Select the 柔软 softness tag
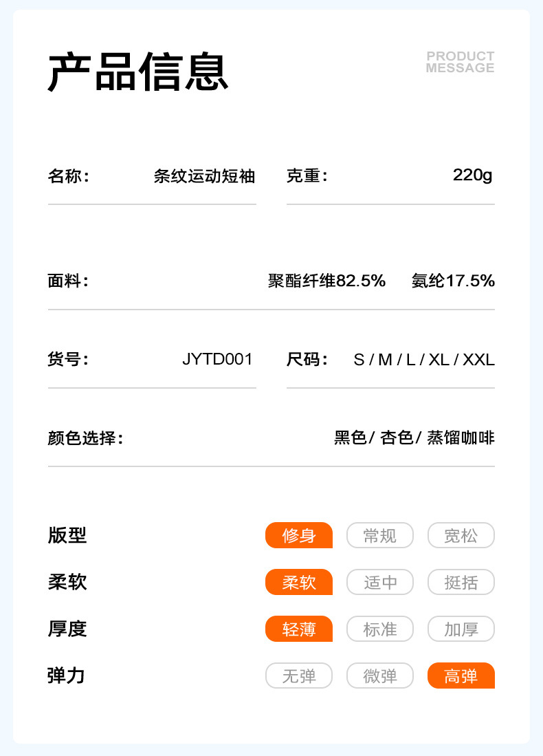Viewport: 543px width, 756px height. click(x=299, y=582)
